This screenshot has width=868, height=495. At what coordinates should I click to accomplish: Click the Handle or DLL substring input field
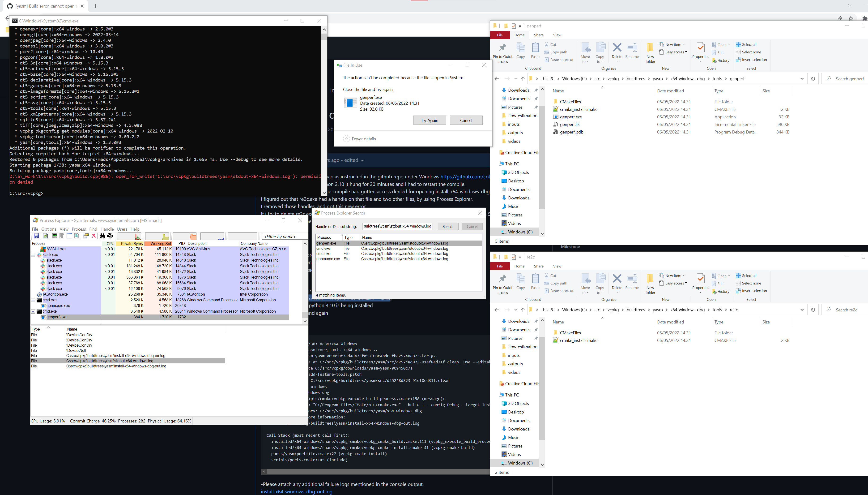tap(397, 226)
